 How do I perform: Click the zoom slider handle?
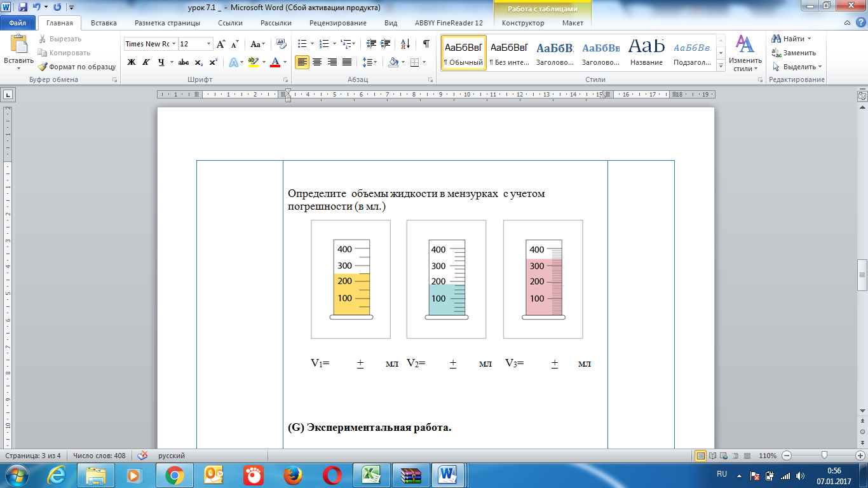pyautogui.click(x=824, y=456)
